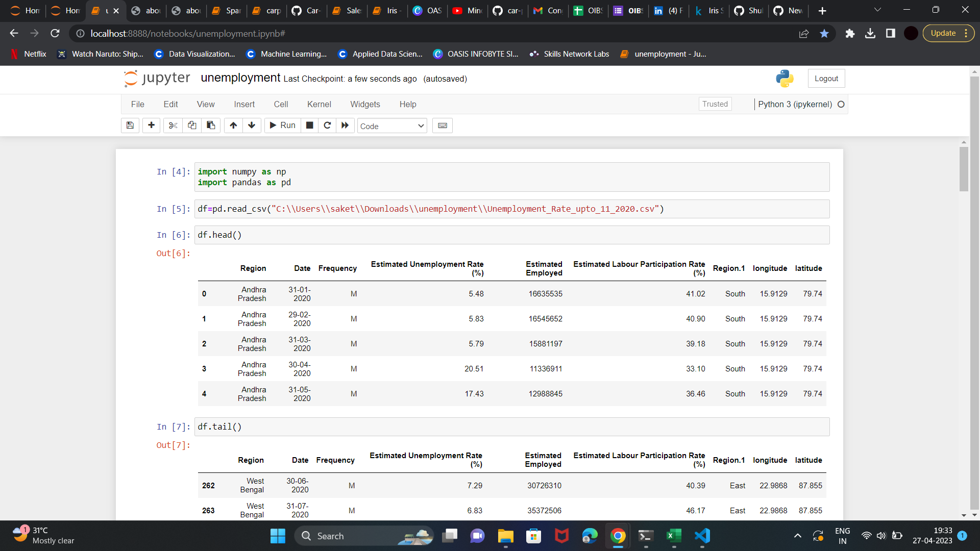Open the Chrome tabs search chevron
The width and height of the screenshot is (980, 551).
click(x=877, y=9)
